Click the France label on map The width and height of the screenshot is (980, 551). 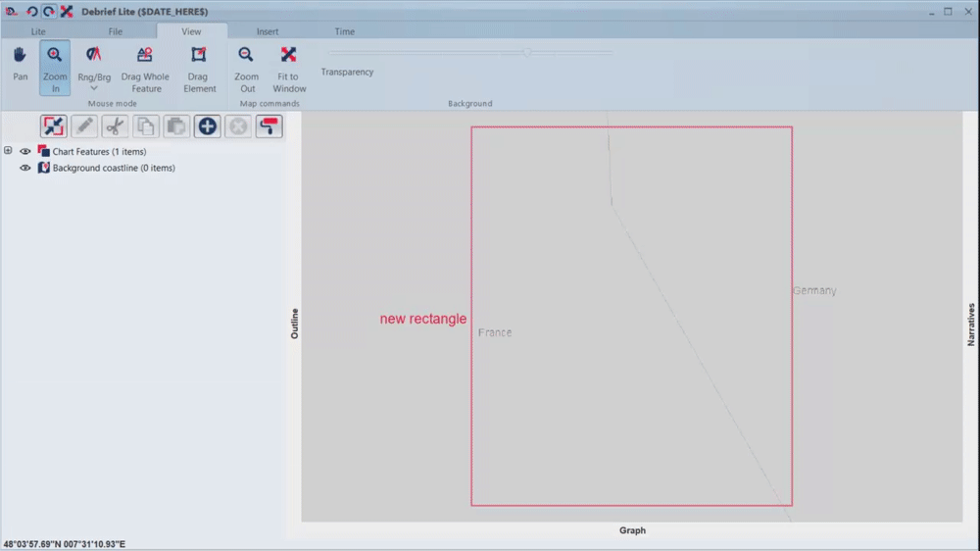(x=495, y=332)
